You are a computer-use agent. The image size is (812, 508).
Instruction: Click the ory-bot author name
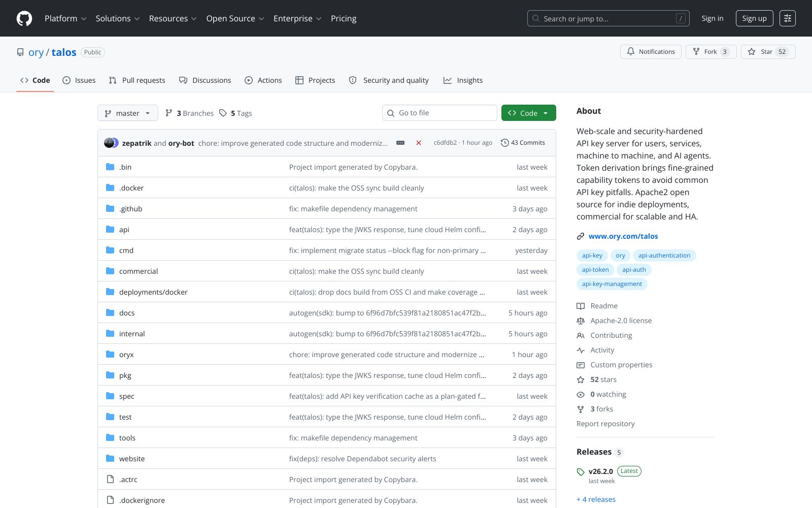[x=181, y=143]
